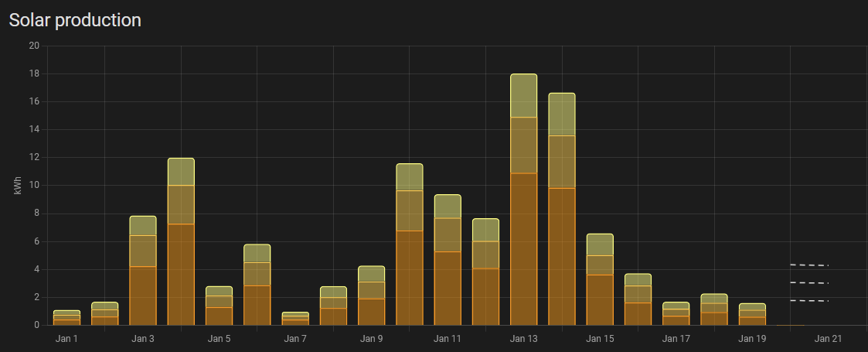Click top yellow segment of the Jan 10 bar
Viewport: 868px width, 352px height.
click(x=410, y=177)
